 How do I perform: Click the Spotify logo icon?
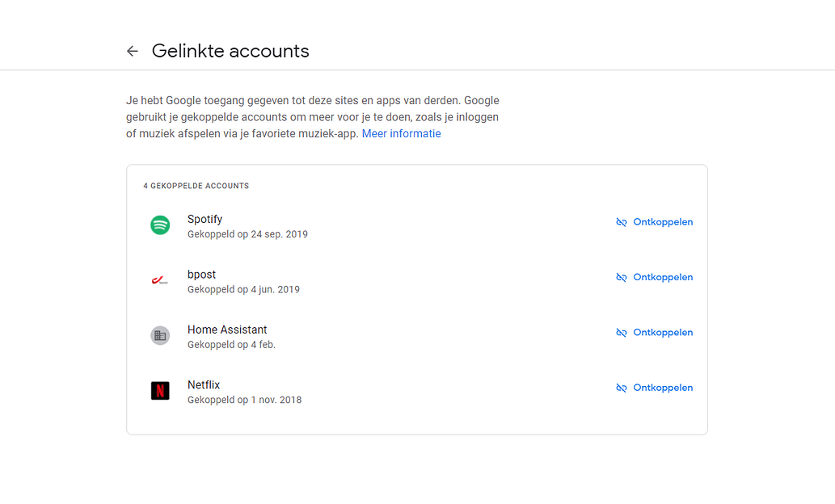point(160,225)
